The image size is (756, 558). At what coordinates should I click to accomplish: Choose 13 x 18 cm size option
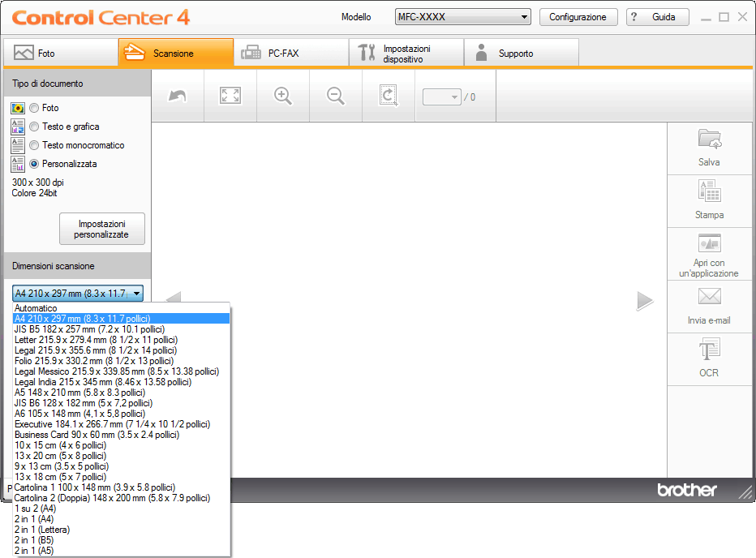pyautogui.click(x=121, y=477)
